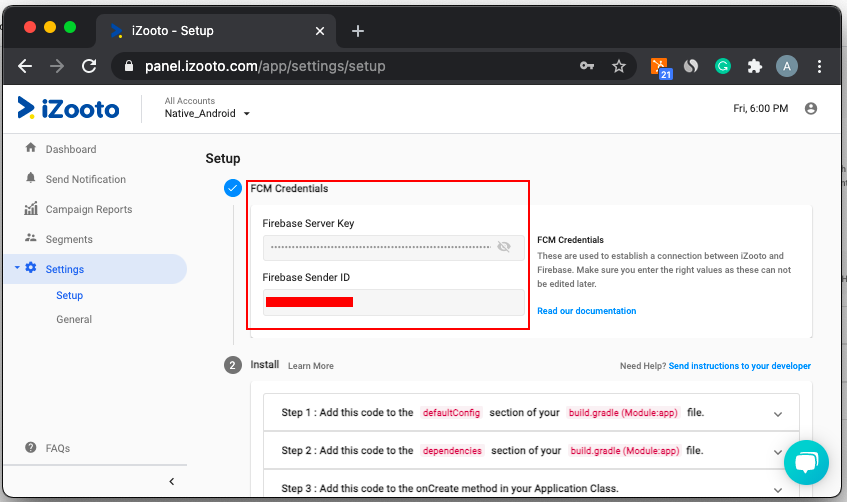The width and height of the screenshot is (847, 502).
Task: Toggle Firebase Server Key visibility
Action: pyautogui.click(x=503, y=247)
